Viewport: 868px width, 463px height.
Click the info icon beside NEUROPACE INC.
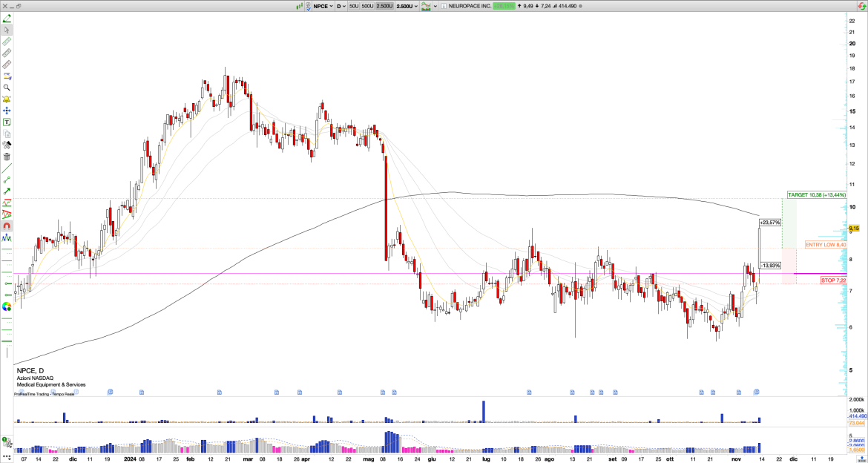tap(444, 6)
